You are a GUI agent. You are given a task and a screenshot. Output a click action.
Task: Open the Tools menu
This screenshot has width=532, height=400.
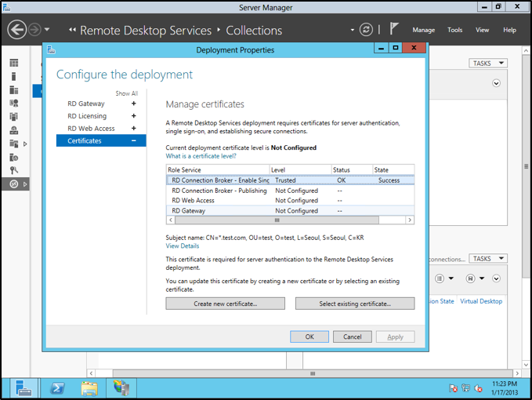point(454,30)
